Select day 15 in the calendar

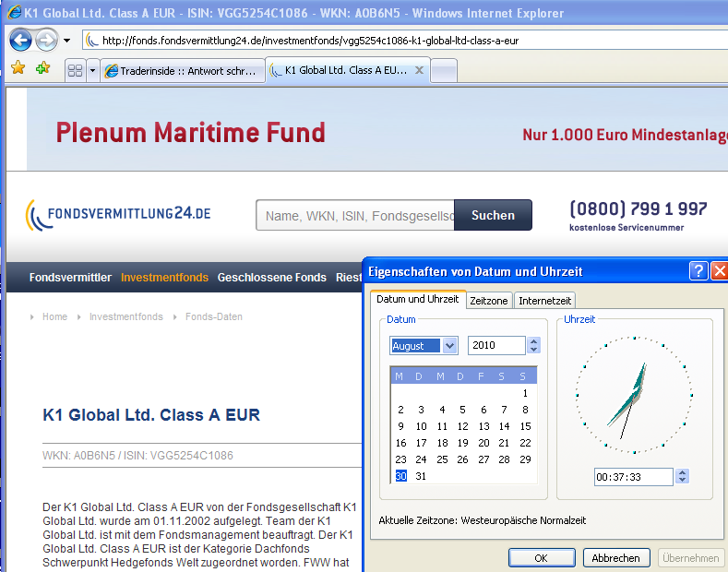coord(525,426)
